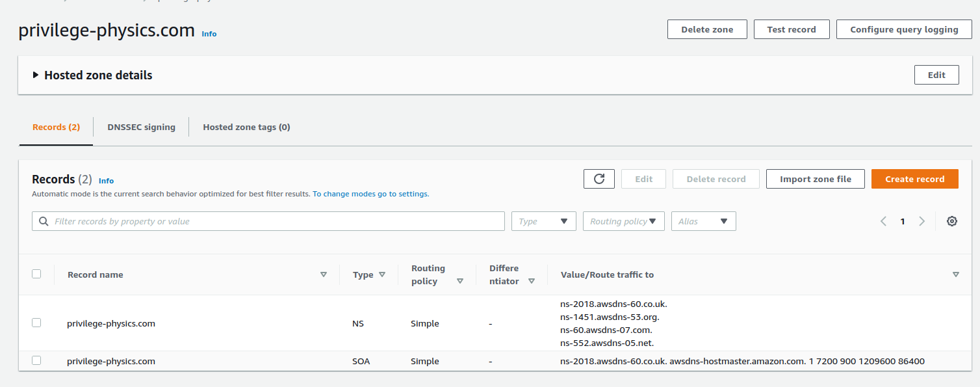Go to previous records page arrow
This screenshot has width=980, height=387.
tap(884, 221)
